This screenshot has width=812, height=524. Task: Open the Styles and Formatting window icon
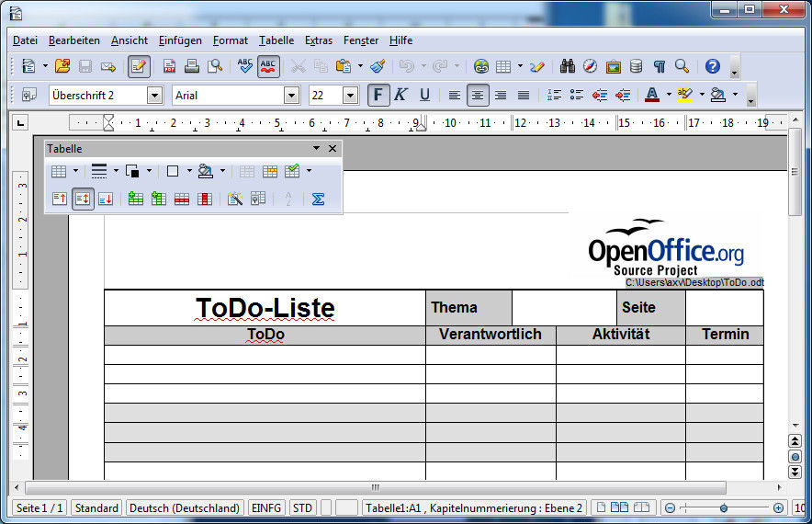(29, 95)
